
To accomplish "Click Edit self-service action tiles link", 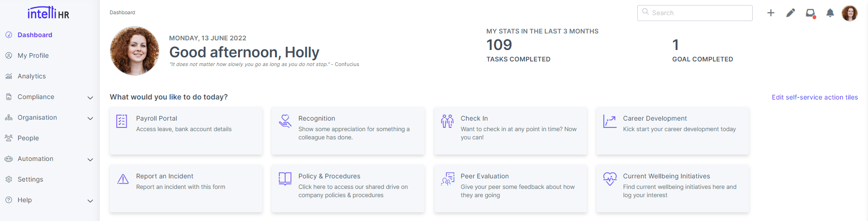I will click(x=814, y=97).
